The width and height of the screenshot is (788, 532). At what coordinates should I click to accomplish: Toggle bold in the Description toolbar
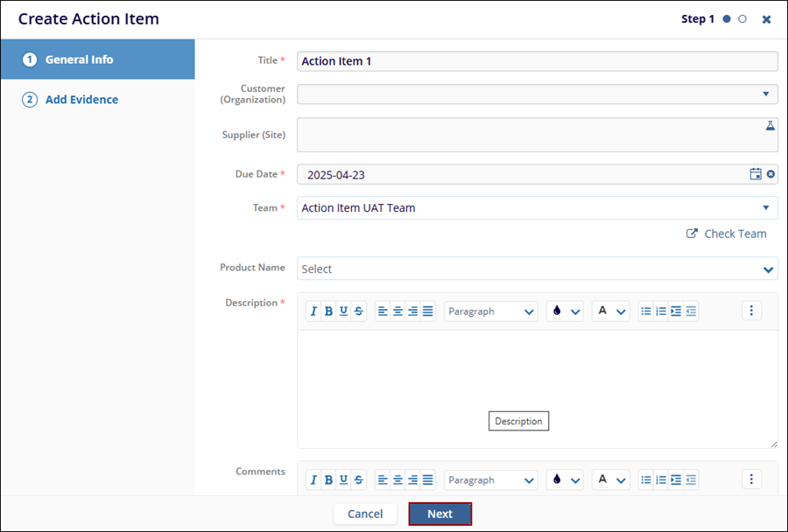(328, 311)
